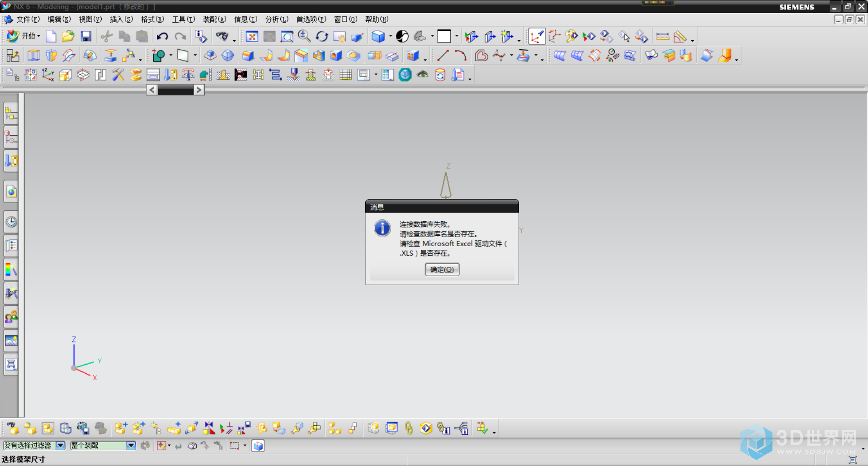Restore the inner document window

tap(849, 19)
